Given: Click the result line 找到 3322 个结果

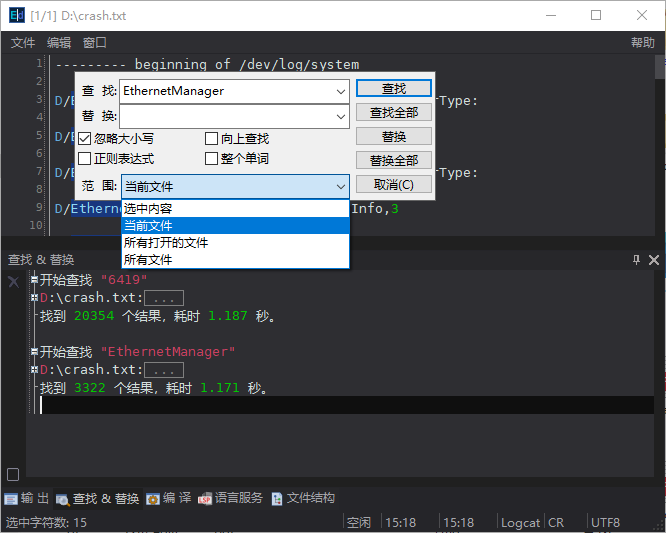Looking at the screenshot, I should coord(154,387).
